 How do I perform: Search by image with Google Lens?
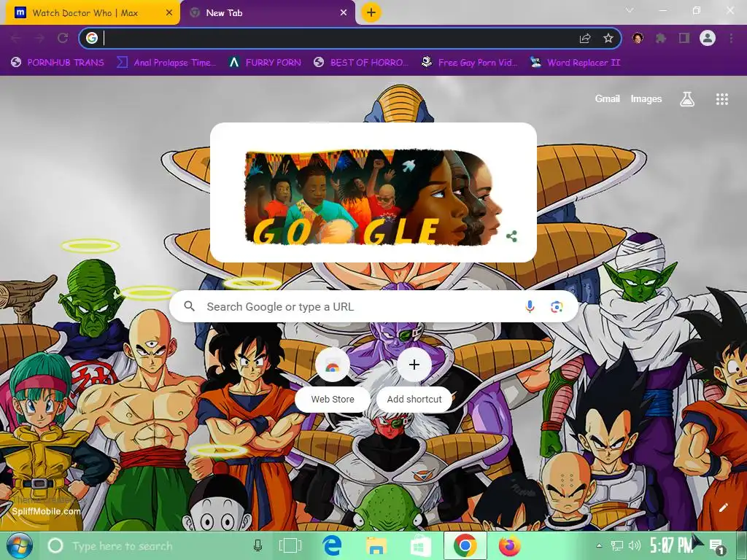pos(557,307)
